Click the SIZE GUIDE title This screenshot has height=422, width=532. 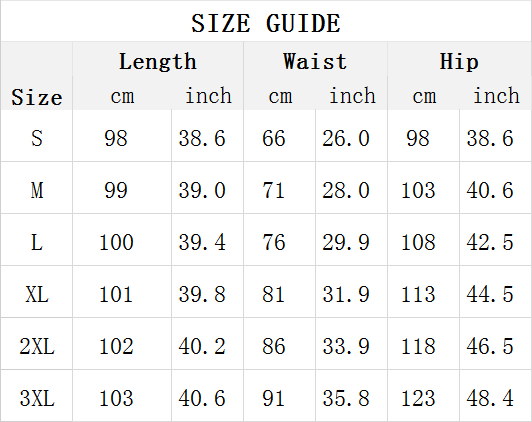click(x=266, y=23)
